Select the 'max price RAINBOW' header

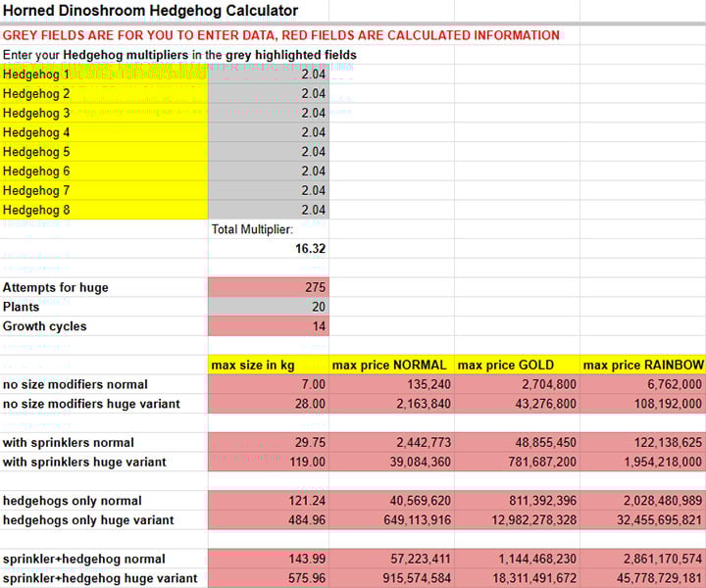[x=643, y=365]
